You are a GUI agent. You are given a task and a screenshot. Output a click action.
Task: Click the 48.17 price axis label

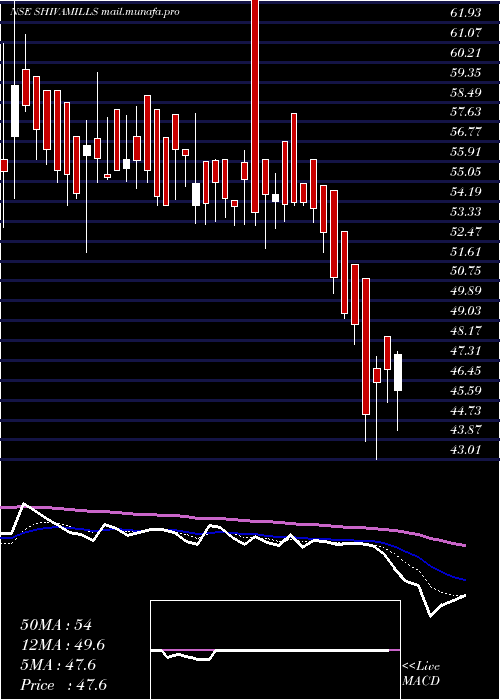(x=466, y=331)
